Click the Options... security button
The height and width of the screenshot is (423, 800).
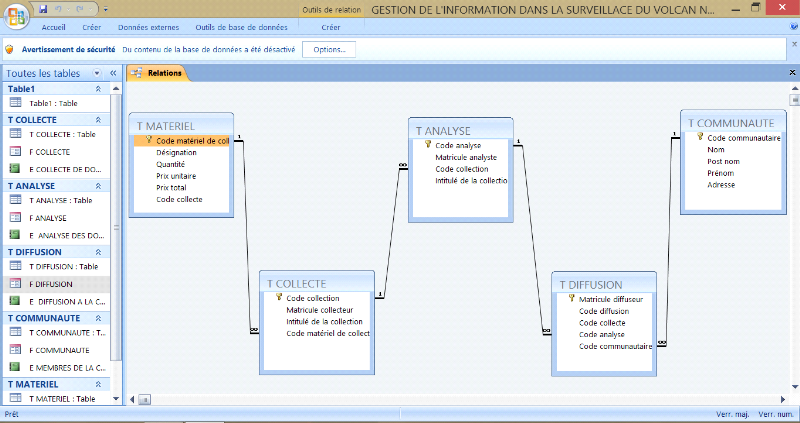(329, 48)
